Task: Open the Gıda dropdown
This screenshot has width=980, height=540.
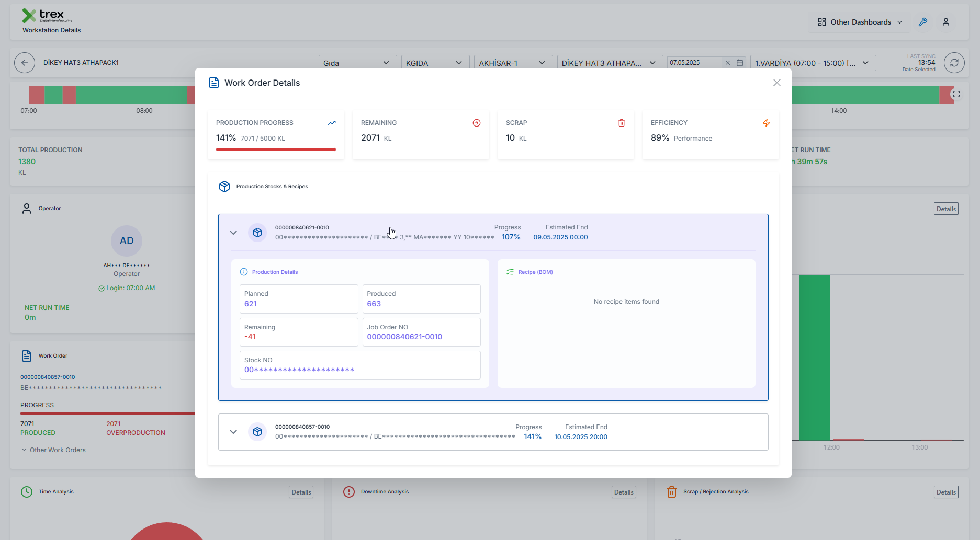Action: 357,63
